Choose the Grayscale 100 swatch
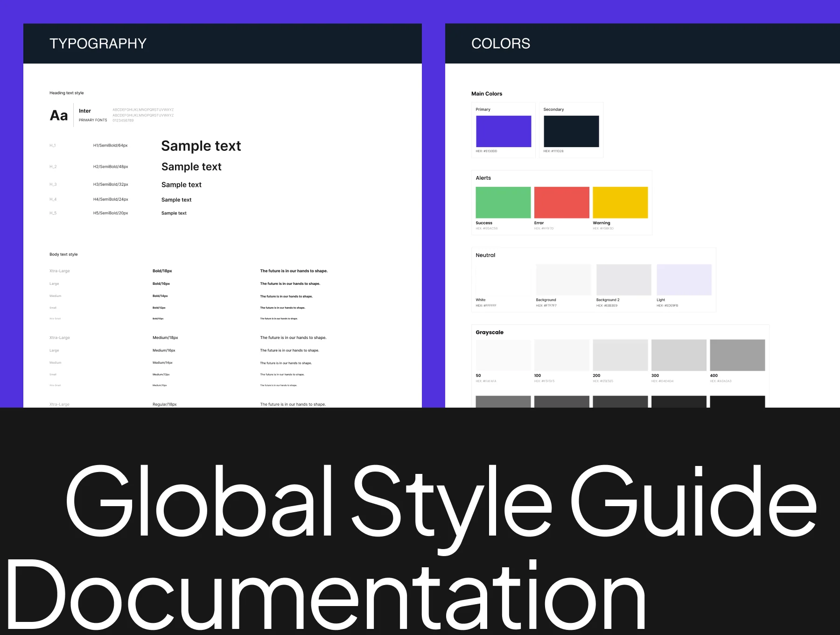The width and height of the screenshot is (840, 635). [562, 355]
